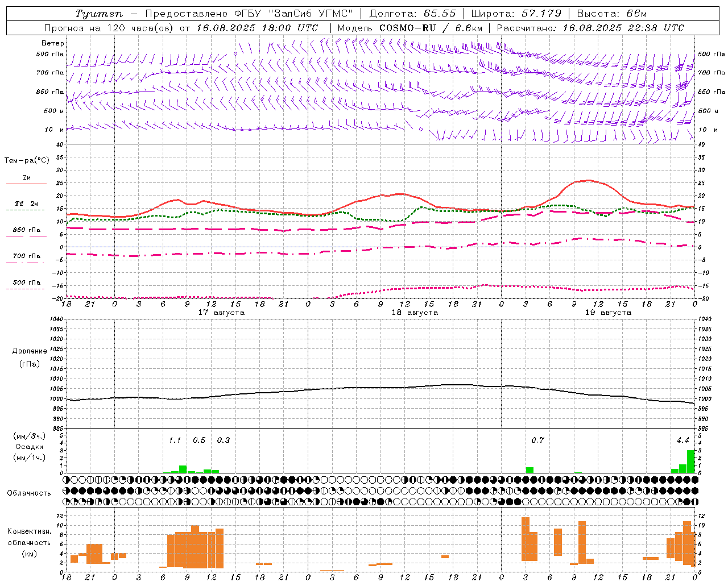
Task: Click the 19 августа date label
Action: [x=608, y=313]
